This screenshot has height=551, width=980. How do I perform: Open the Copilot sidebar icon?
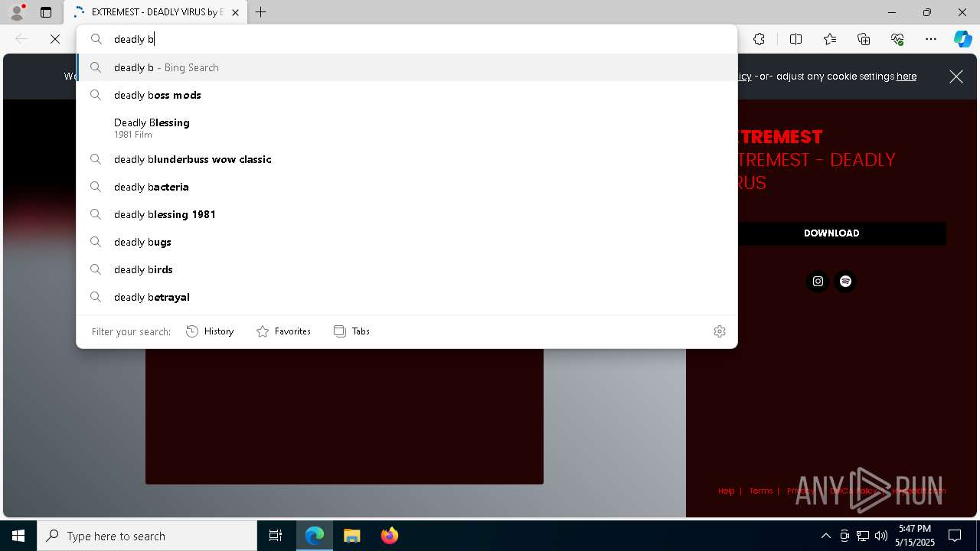coord(962,39)
